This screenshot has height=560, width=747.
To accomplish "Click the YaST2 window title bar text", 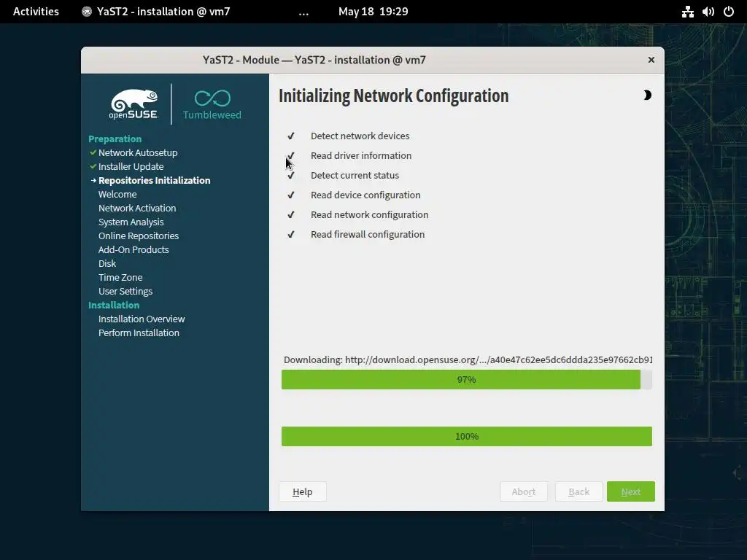I will (314, 60).
